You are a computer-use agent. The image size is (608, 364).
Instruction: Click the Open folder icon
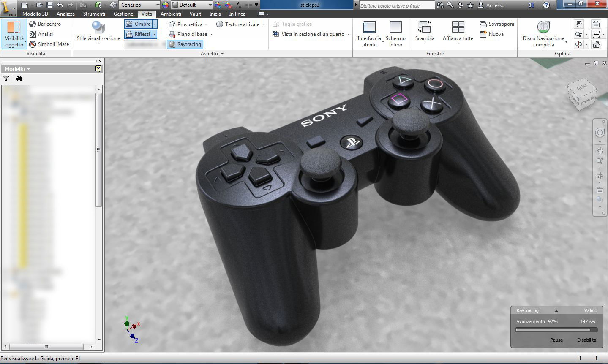[x=39, y=5]
